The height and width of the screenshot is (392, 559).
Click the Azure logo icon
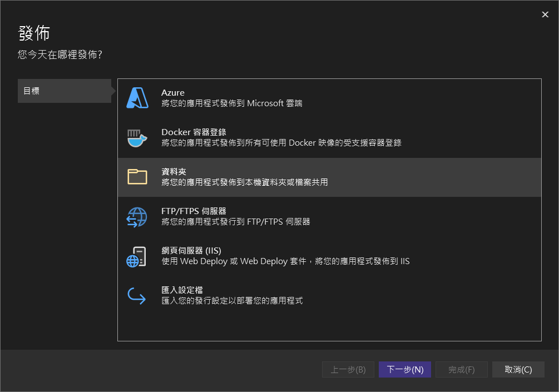(x=137, y=98)
